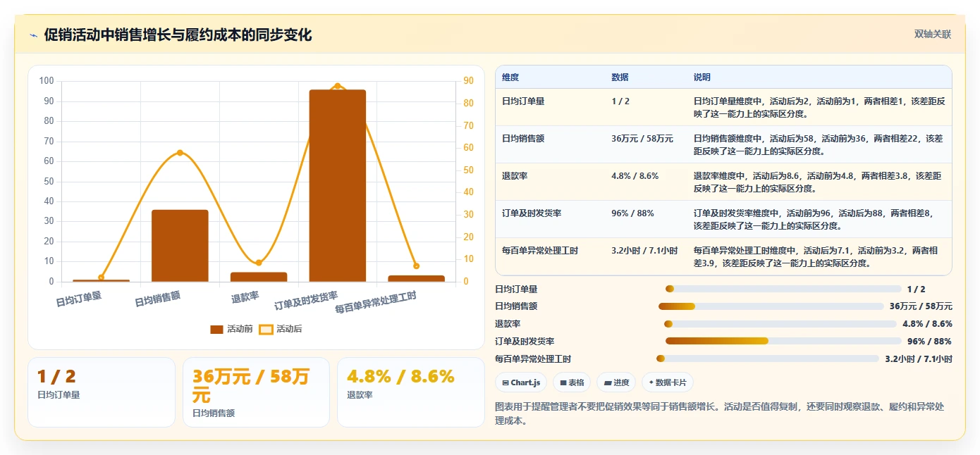Toggle the 活动后 legend item
Screen dimensions: 980x455
coord(281,329)
